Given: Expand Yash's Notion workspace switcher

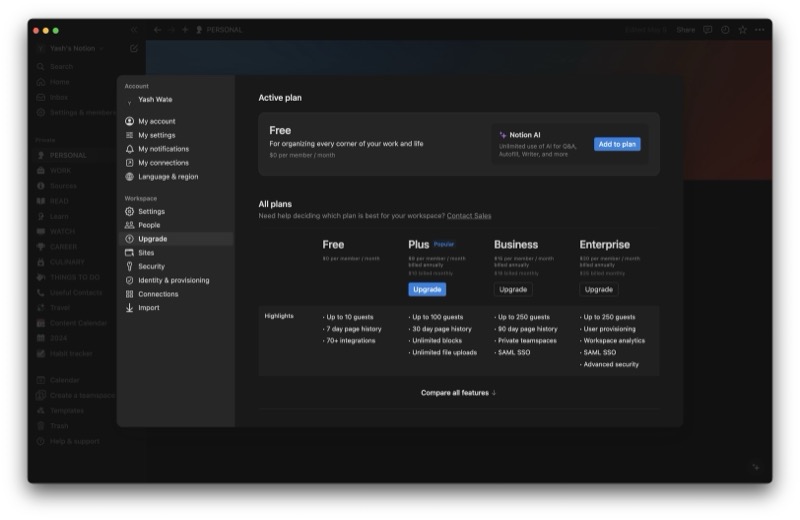Looking at the screenshot, I should pos(72,48).
